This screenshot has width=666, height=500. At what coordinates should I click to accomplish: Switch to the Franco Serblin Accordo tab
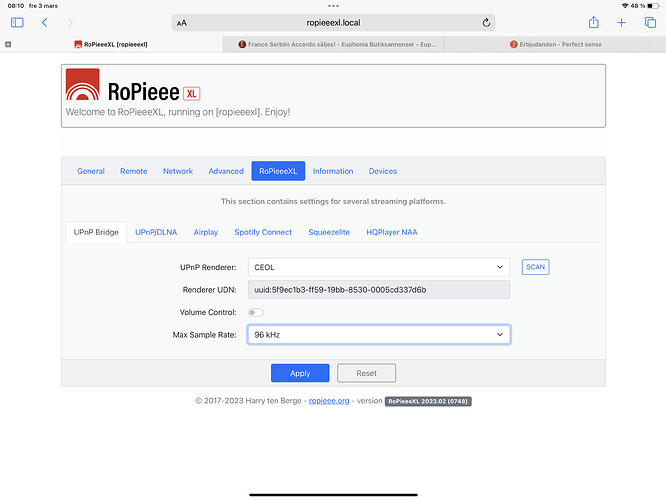tap(333, 44)
